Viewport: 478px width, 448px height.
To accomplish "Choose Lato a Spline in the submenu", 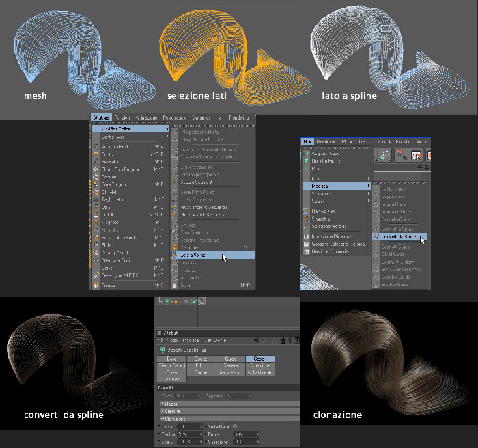I will [x=212, y=255].
